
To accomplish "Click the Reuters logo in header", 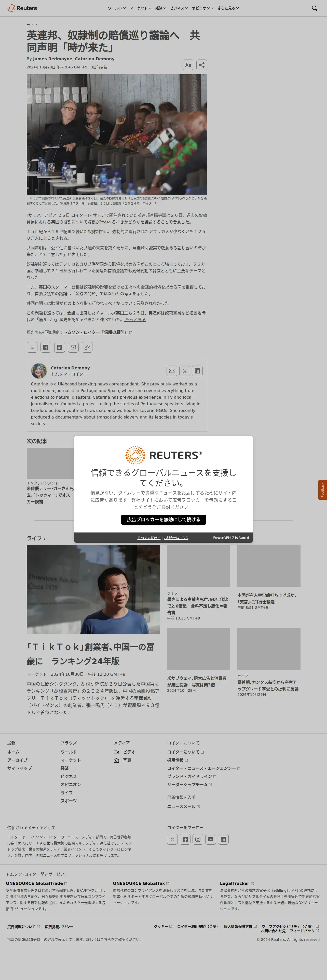I will click(x=22, y=8).
